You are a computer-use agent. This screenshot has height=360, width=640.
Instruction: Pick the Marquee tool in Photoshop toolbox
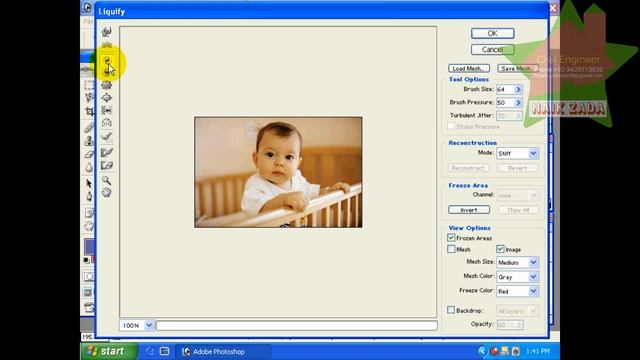point(89,85)
